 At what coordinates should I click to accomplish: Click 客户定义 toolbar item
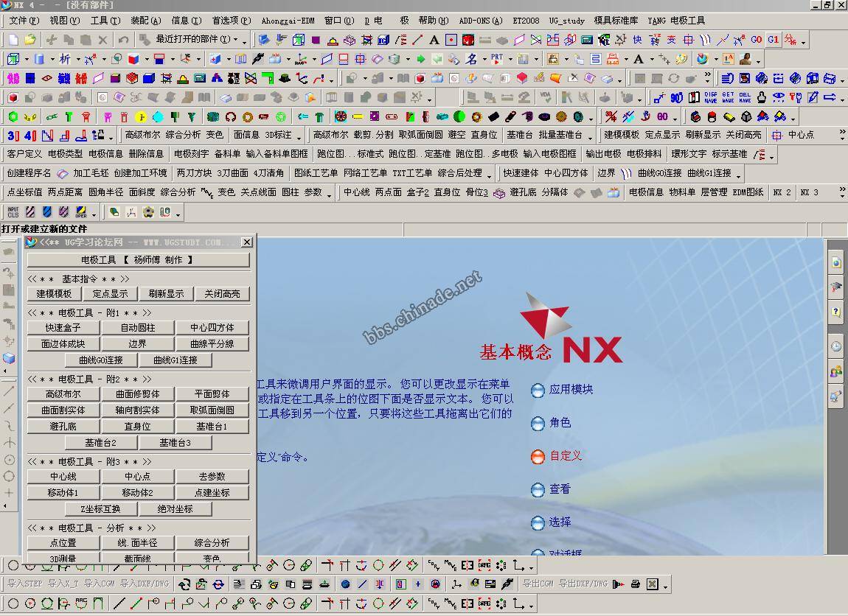(x=24, y=154)
